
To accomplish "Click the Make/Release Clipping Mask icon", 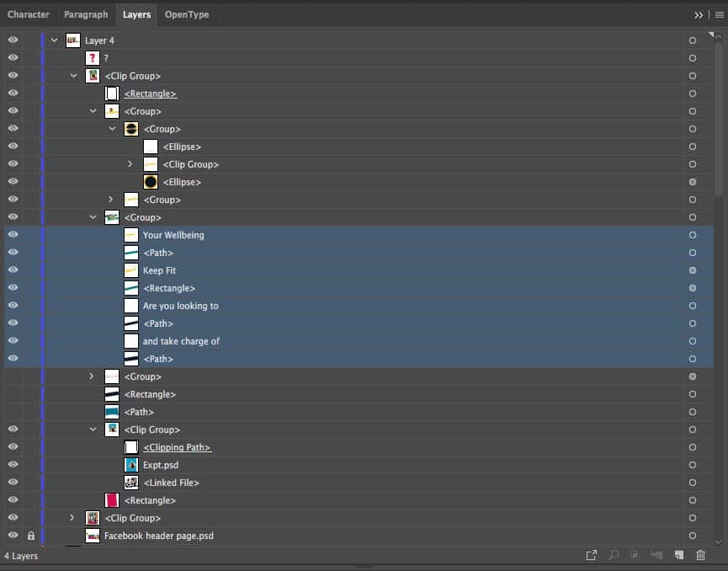I will tap(635, 555).
